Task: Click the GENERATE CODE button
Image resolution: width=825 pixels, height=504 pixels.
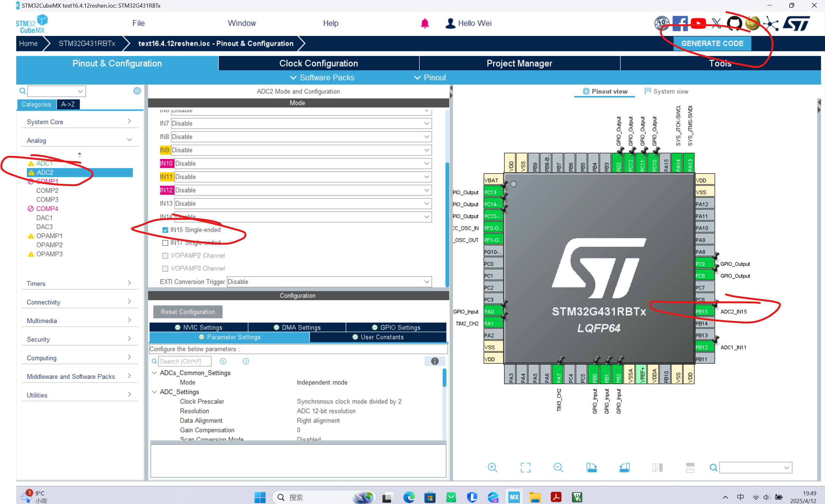Action: (712, 44)
